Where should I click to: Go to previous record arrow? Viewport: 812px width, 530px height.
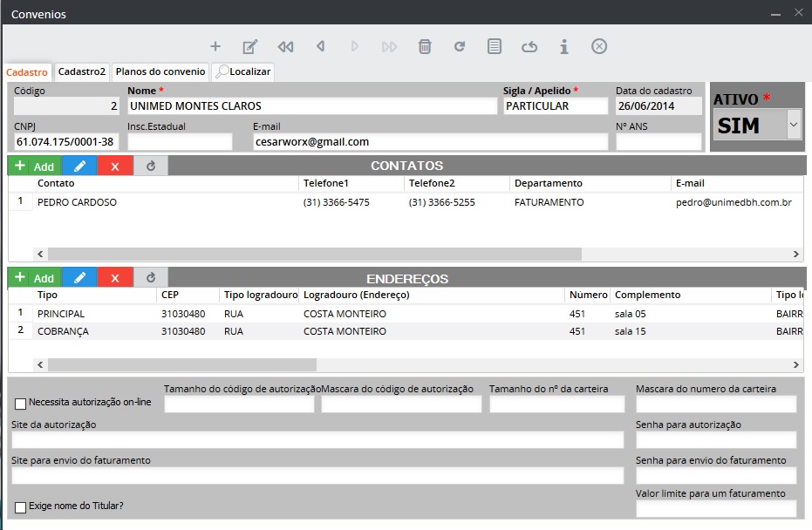321,46
